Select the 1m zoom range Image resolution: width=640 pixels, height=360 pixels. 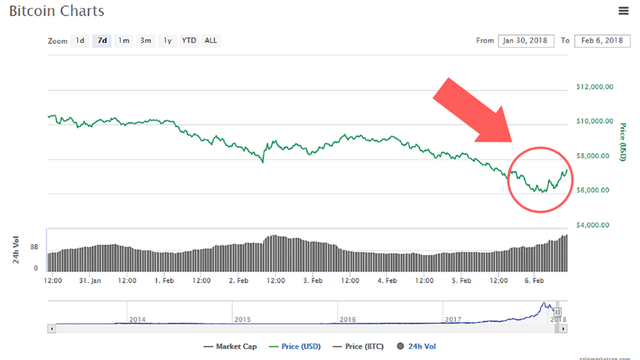click(124, 40)
